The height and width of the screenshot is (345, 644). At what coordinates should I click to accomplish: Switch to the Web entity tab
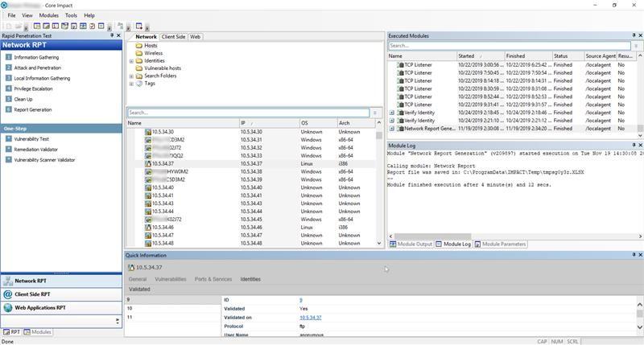195,36
